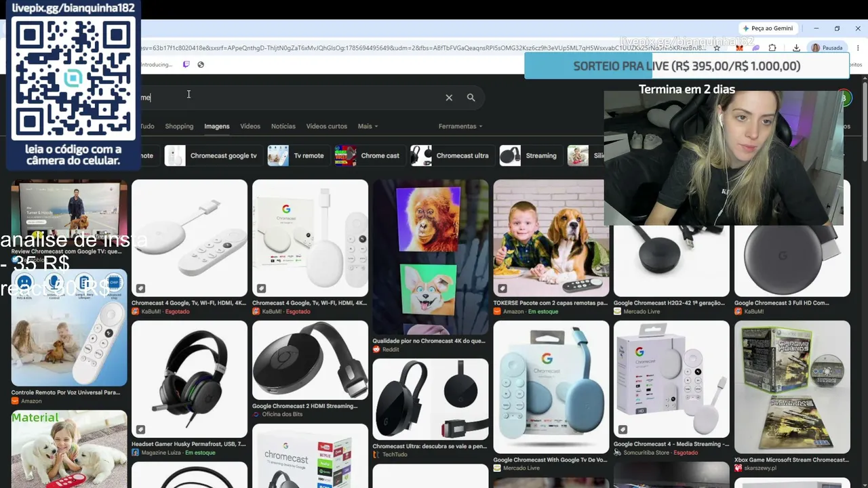This screenshot has height=488, width=868.
Task: Open the Notícias tab
Action: 283,126
